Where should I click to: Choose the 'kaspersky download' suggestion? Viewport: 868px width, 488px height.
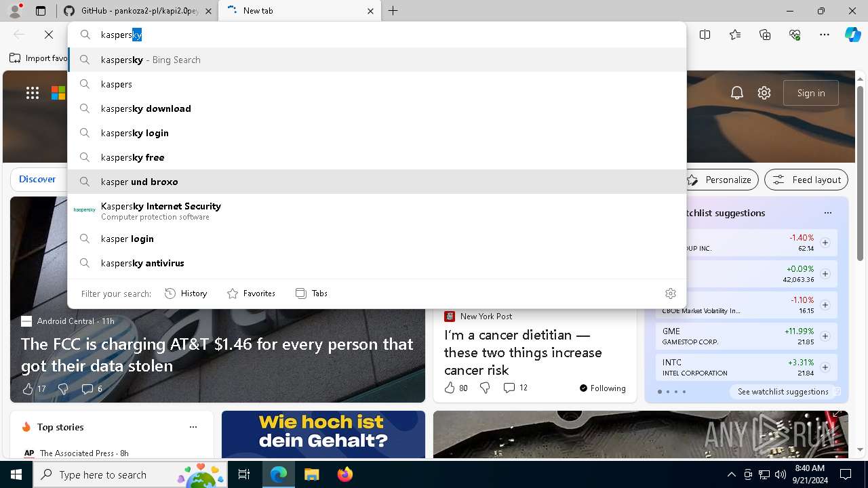pos(377,108)
